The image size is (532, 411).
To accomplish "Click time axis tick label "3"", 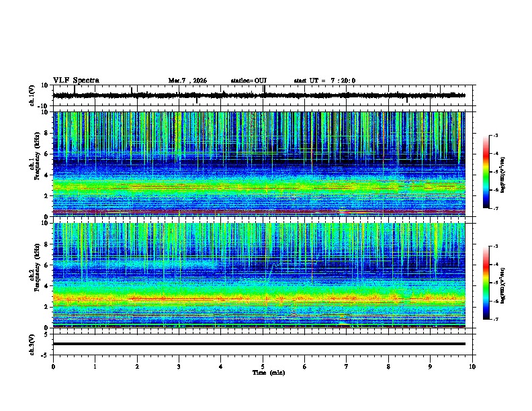I will [x=179, y=367].
